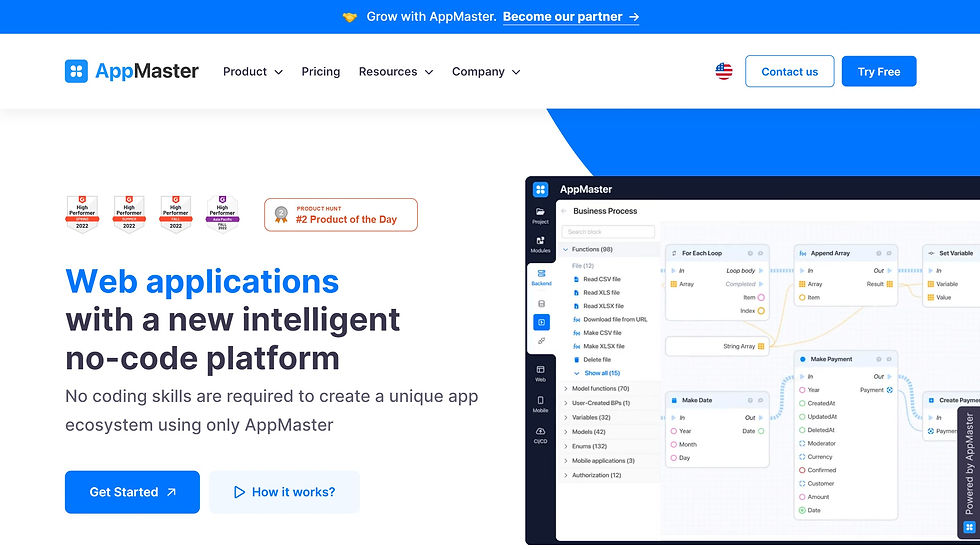The height and width of the screenshot is (550, 980).
Task: Click the Try Free button
Action: (x=879, y=71)
